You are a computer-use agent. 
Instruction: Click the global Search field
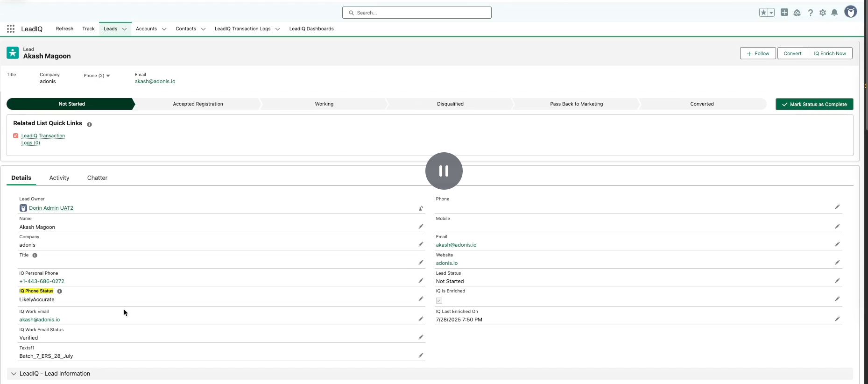point(416,13)
